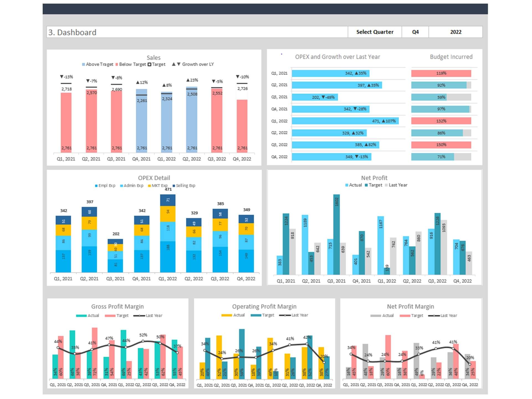
Task: Click the Last Year legend marker in Net Profit
Action: tap(386, 185)
